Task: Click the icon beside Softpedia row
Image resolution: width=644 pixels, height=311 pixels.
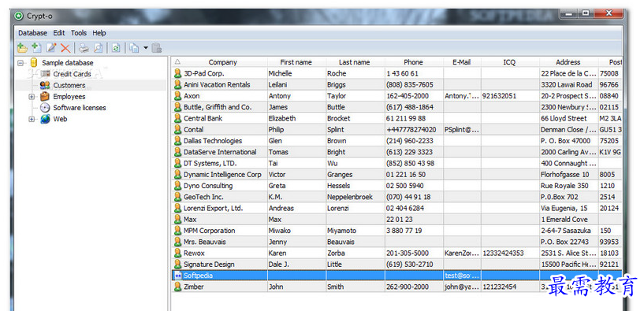Action: point(178,276)
